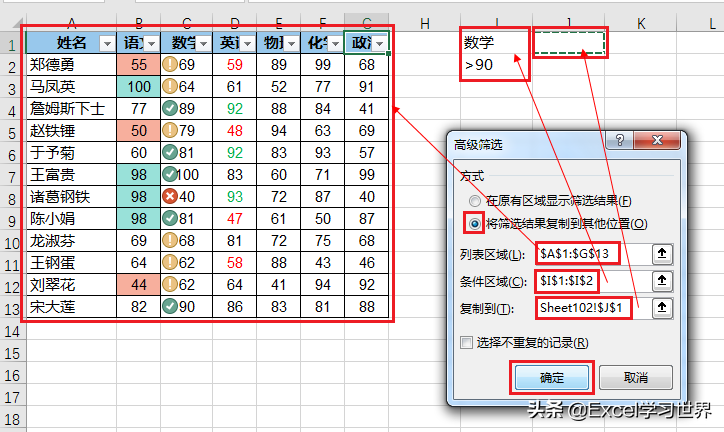Viewport: 724px width, 432px height.
Task: Select name cell 龙淑芬
Action: [x=71, y=241]
